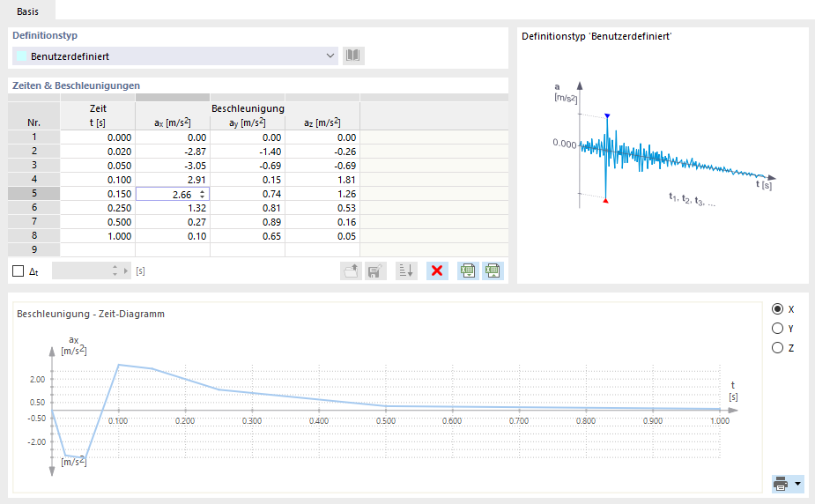Screen dimensions: 815x504
Task: Click the 'ay [m/s²]' column header
Action: [x=248, y=122]
